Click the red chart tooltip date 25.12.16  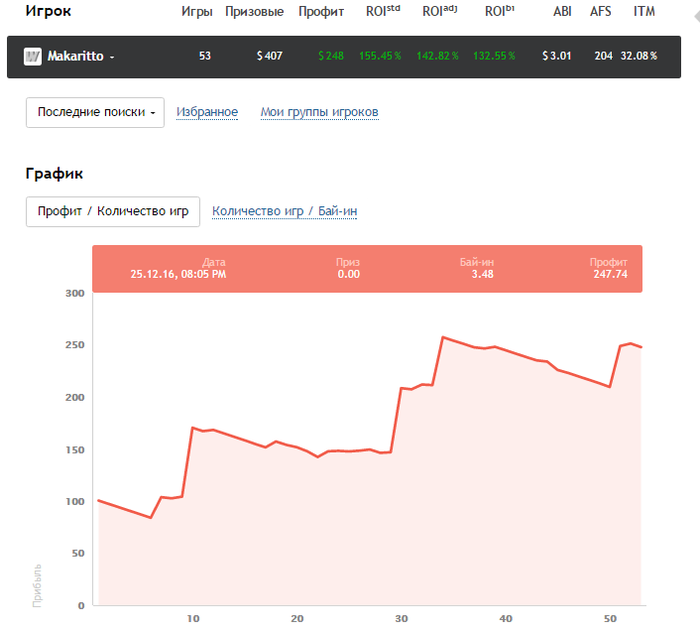(x=178, y=274)
